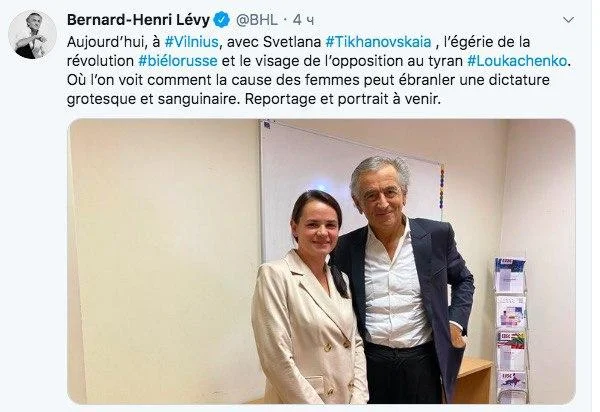Follow the #Tikhanovskaia hashtag
The image size is (600, 412).
pyautogui.click(x=378, y=42)
